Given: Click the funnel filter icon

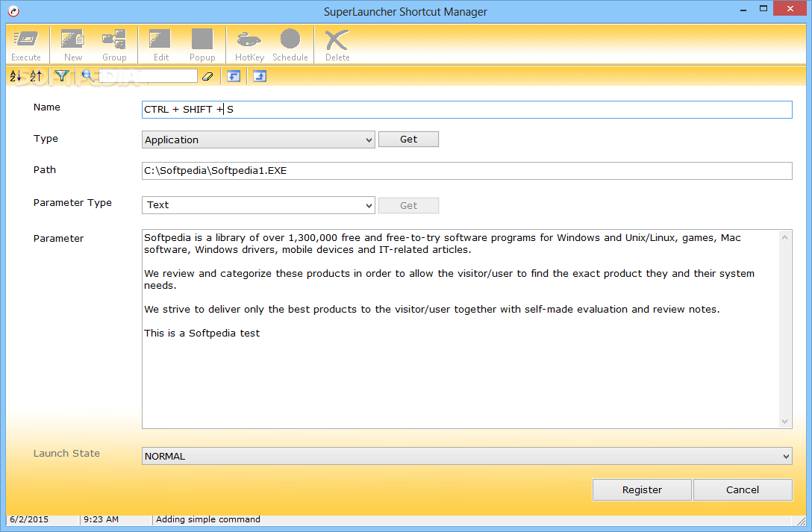Looking at the screenshot, I should pos(62,76).
